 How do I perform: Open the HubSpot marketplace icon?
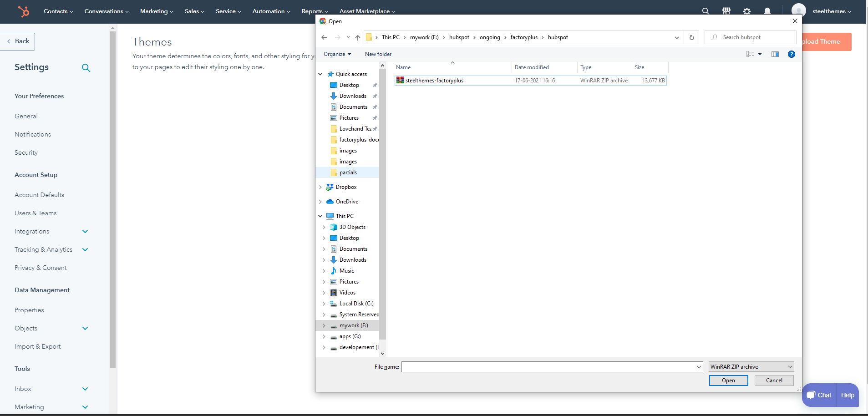coord(726,11)
